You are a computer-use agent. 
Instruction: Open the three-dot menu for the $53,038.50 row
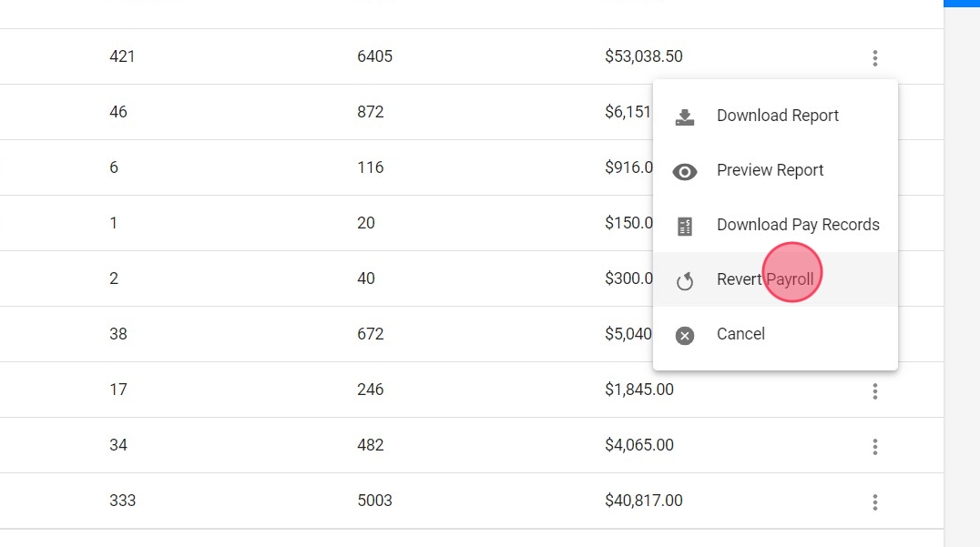874,58
